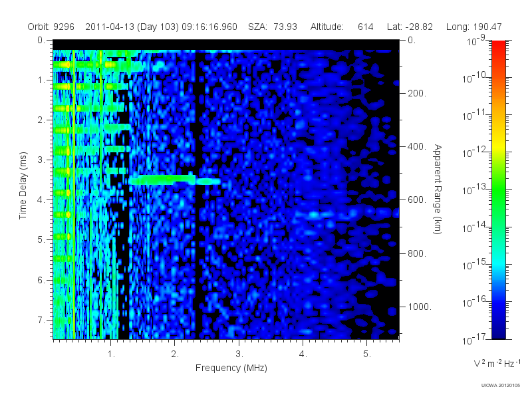532x399 pixels.
Task: Click the timestamp '09:16:16.960'
Action: click(209, 27)
